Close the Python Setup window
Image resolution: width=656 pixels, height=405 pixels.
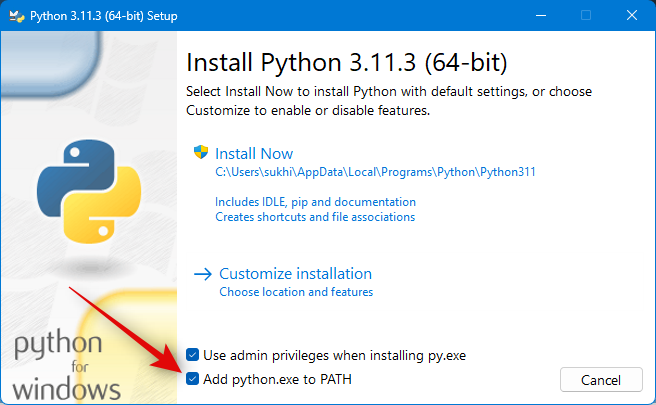632,15
